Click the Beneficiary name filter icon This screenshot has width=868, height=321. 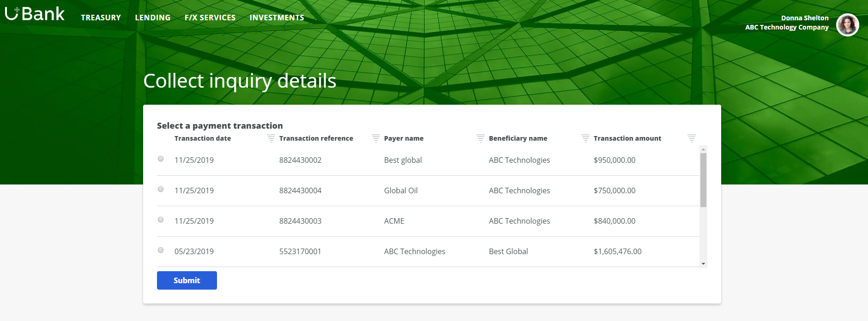tap(585, 138)
